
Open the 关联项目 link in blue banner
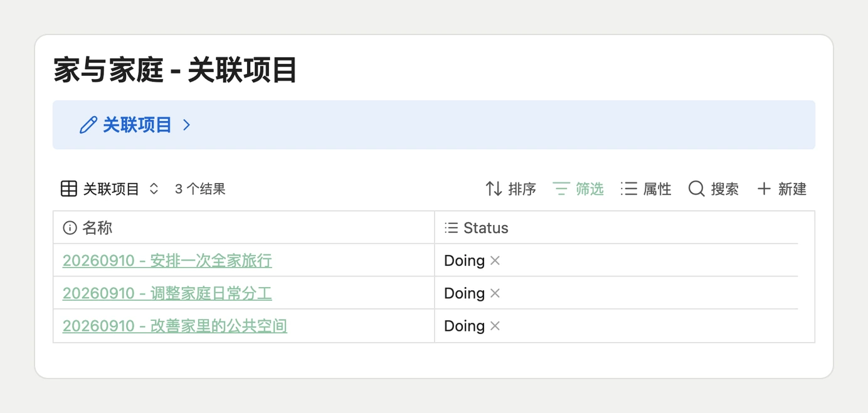137,125
